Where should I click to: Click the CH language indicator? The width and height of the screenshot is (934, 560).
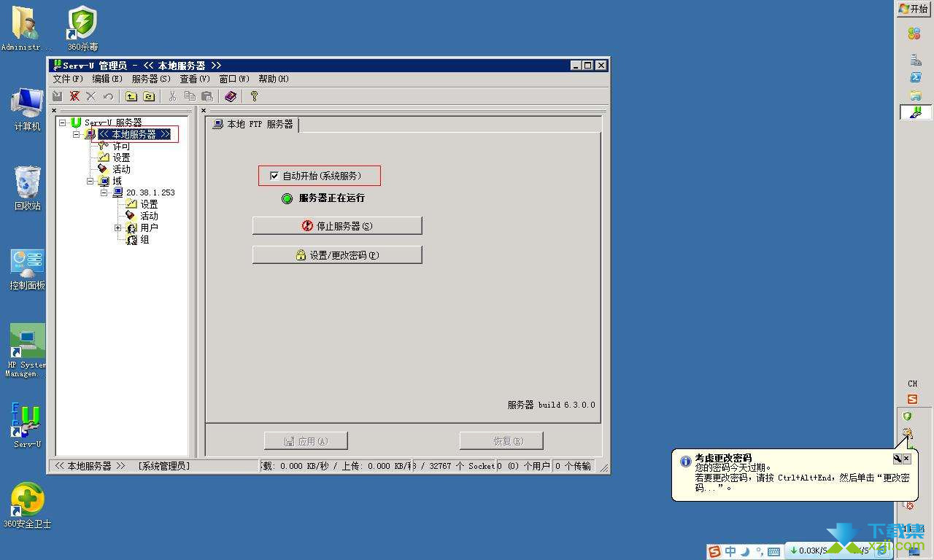click(x=912, y=384)
